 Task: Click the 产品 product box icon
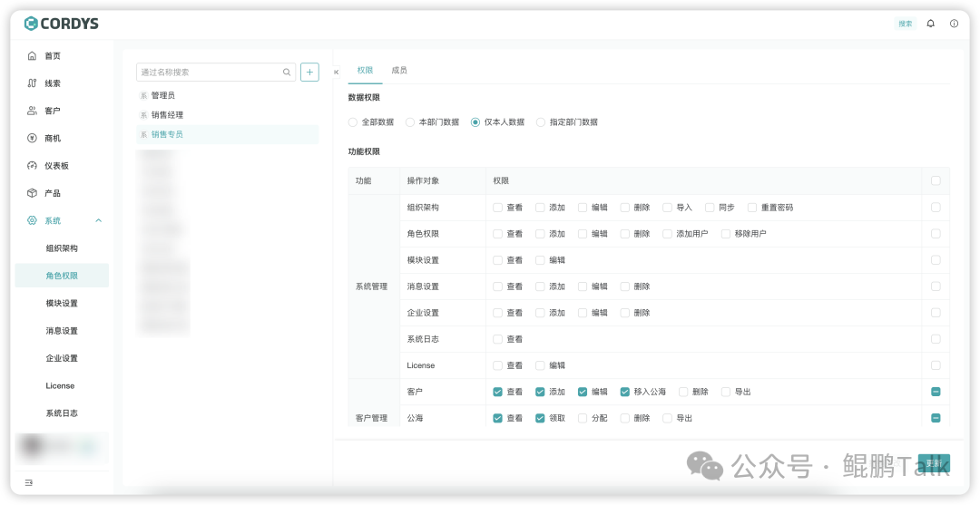[32, 193]
